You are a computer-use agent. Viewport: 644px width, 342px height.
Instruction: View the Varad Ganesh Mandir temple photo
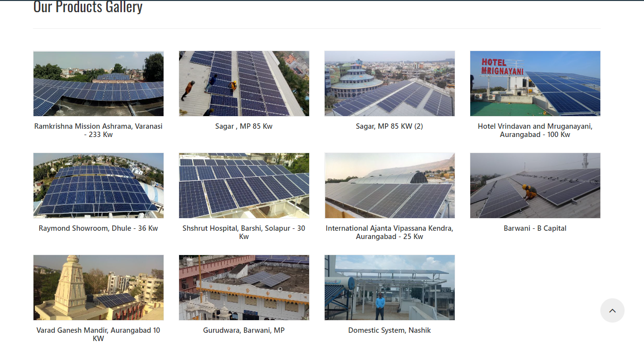(99, 288)
